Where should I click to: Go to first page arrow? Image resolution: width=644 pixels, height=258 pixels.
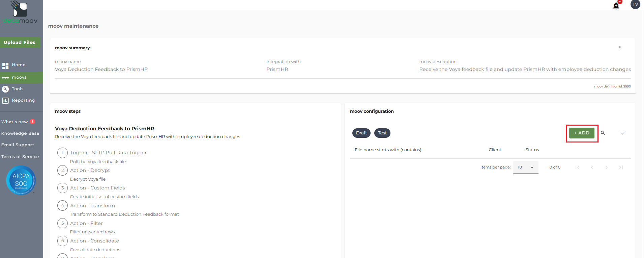[578, 167]
